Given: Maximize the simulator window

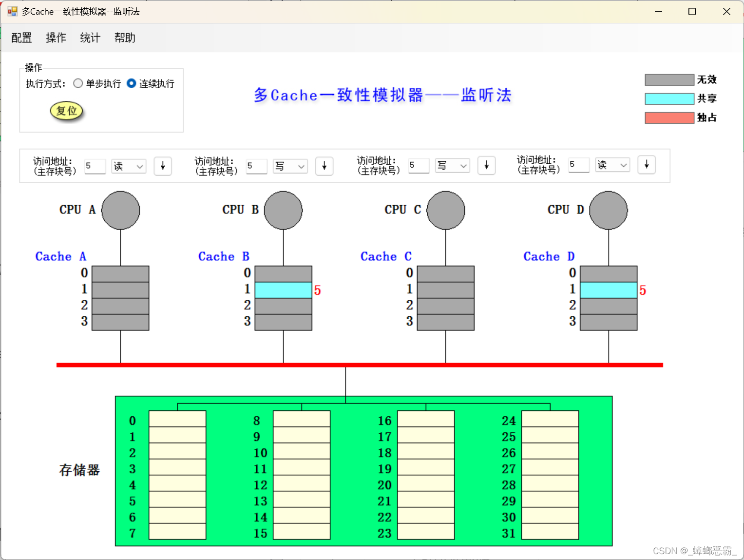Looking at the screenshot, I should (692, 11).
